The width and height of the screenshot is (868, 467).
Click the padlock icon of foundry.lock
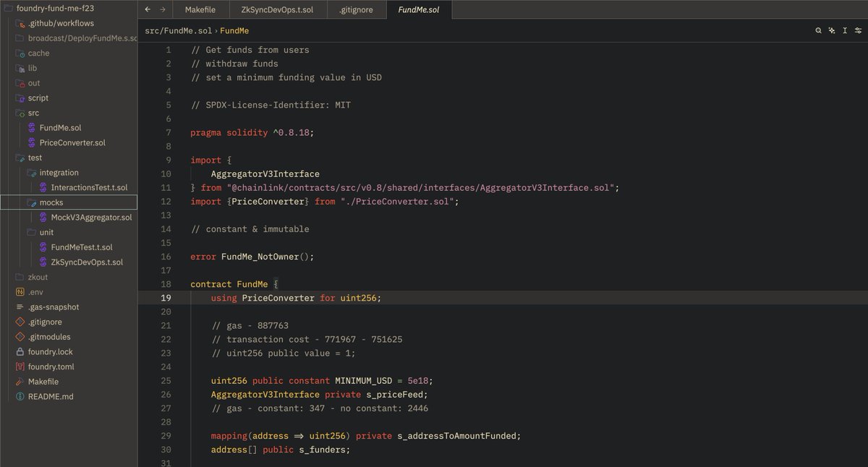click(20, 352)
